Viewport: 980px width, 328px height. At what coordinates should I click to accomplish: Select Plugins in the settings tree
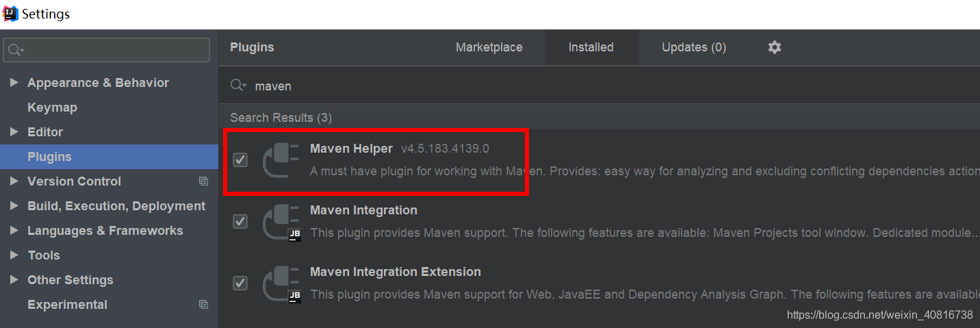(109, 157)
